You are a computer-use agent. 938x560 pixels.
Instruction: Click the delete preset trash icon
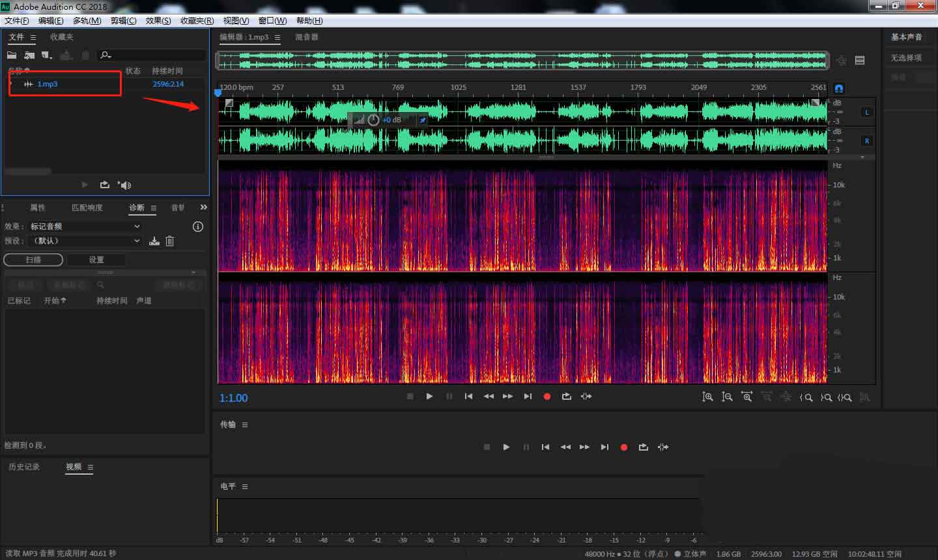(170, 241)
